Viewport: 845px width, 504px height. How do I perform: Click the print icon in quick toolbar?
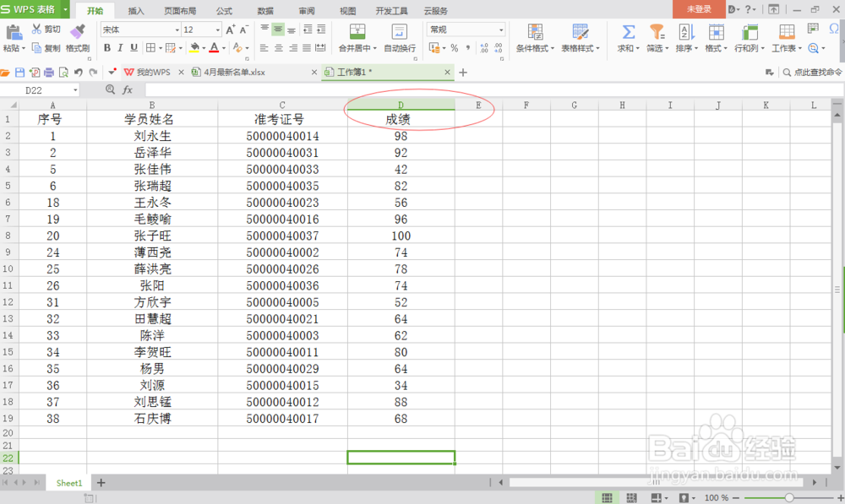(x=48, y=72)
